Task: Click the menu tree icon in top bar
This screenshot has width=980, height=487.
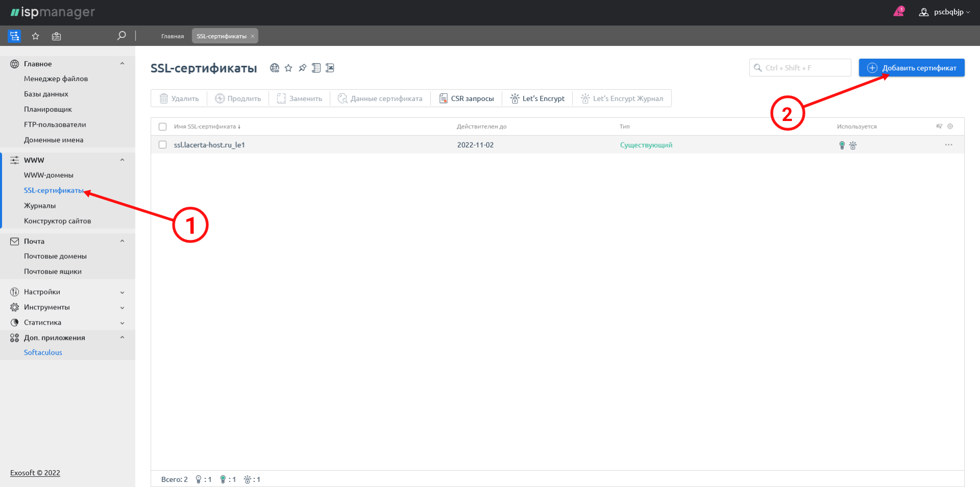Action: pyautogui.click(x=14, y=36)
